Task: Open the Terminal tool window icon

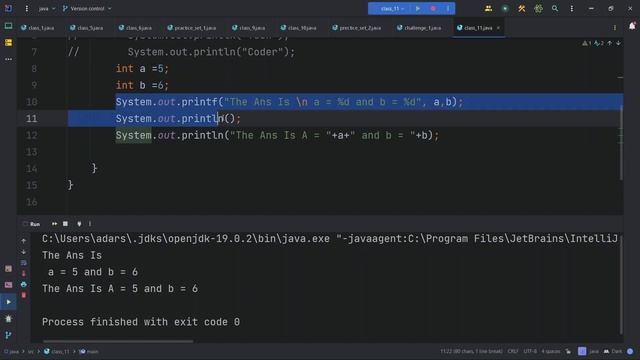Action: pos(8,285)
